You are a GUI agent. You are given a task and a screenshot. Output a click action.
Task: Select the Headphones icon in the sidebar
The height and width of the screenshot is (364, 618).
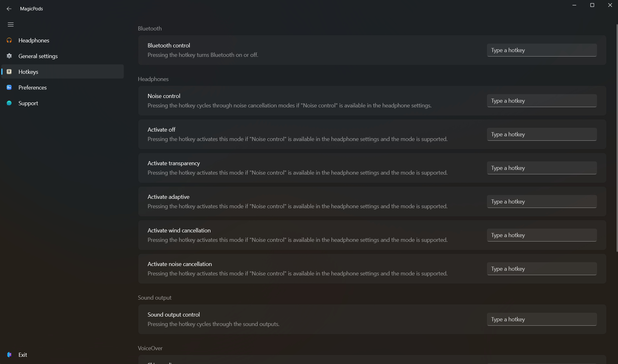coord(9,40)
